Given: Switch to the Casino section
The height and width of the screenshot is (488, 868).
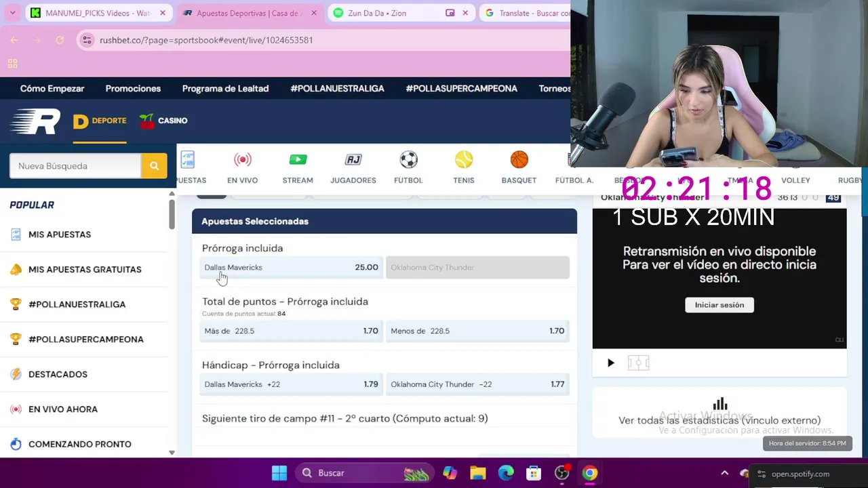Looking at the screenshot, I should point(163,121).
